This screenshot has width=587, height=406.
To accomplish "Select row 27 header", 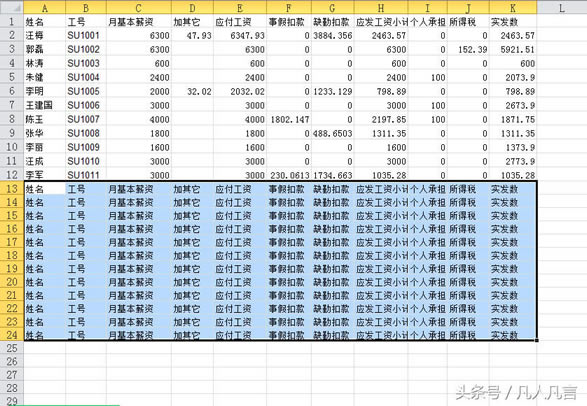I will click(x=12, y=375).
